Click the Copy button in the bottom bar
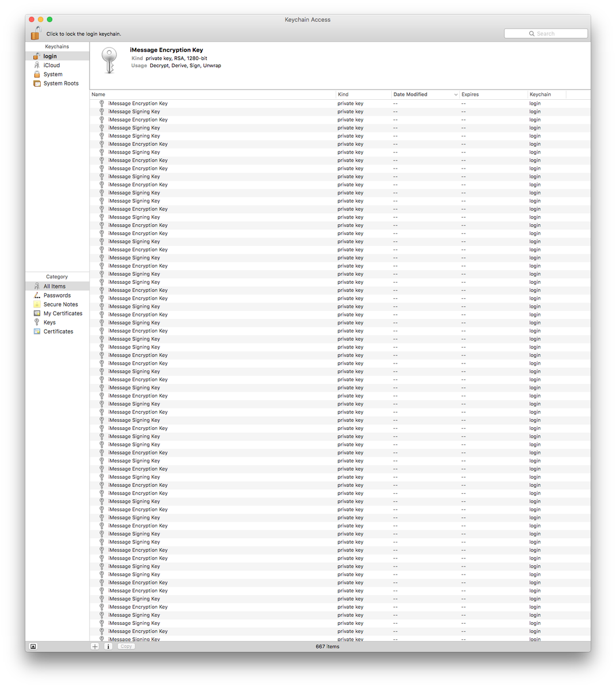Viewport: 616px width, 688px height. click(126, 646)
